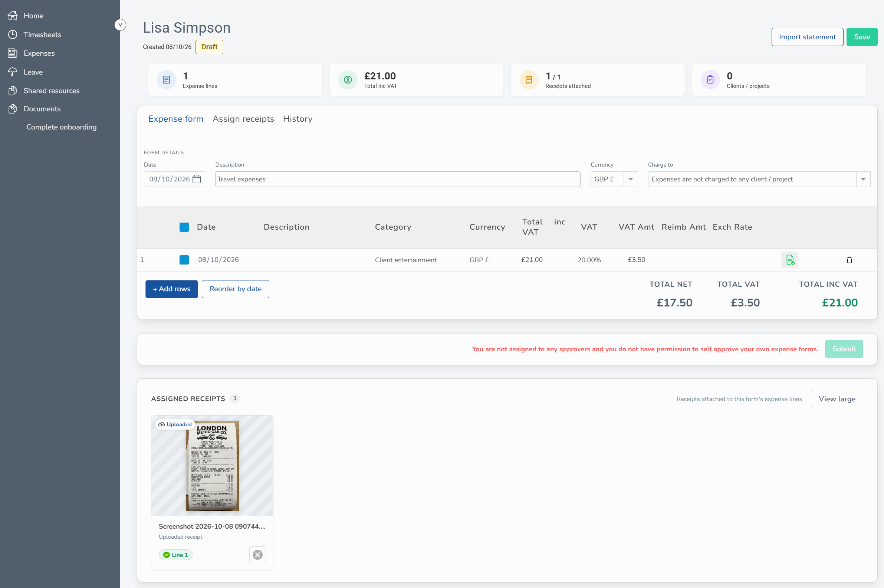884x588 pixels.
Task: Click the Screenshot 2026-10-08 090744 file name
Action: [212, 526]
